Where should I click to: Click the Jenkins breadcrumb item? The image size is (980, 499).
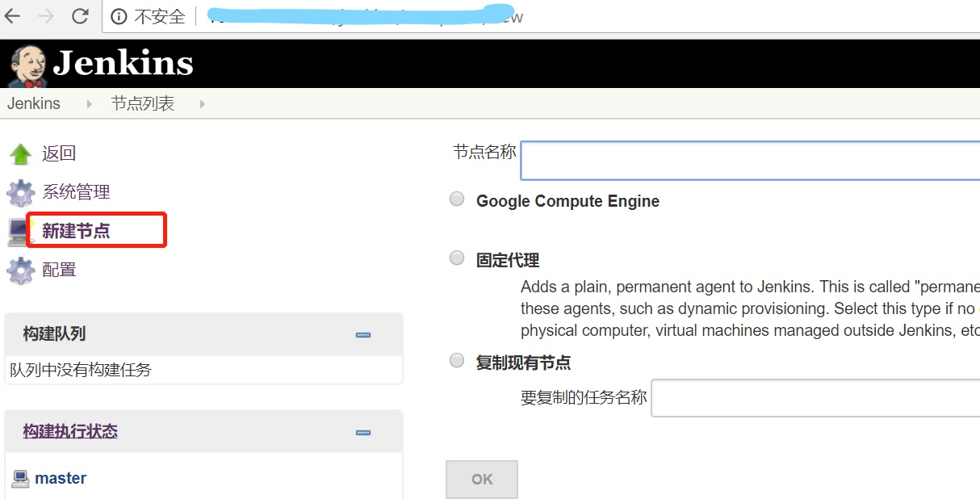34,103
